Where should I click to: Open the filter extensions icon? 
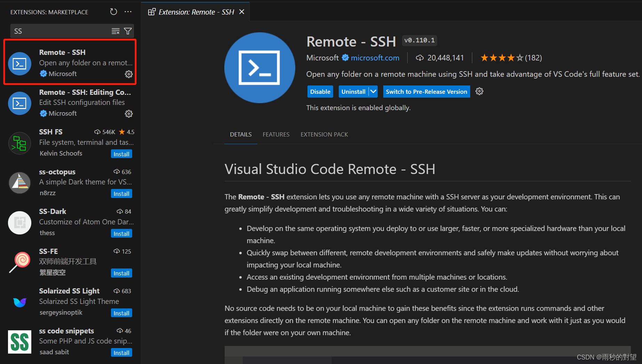[128, 31]
